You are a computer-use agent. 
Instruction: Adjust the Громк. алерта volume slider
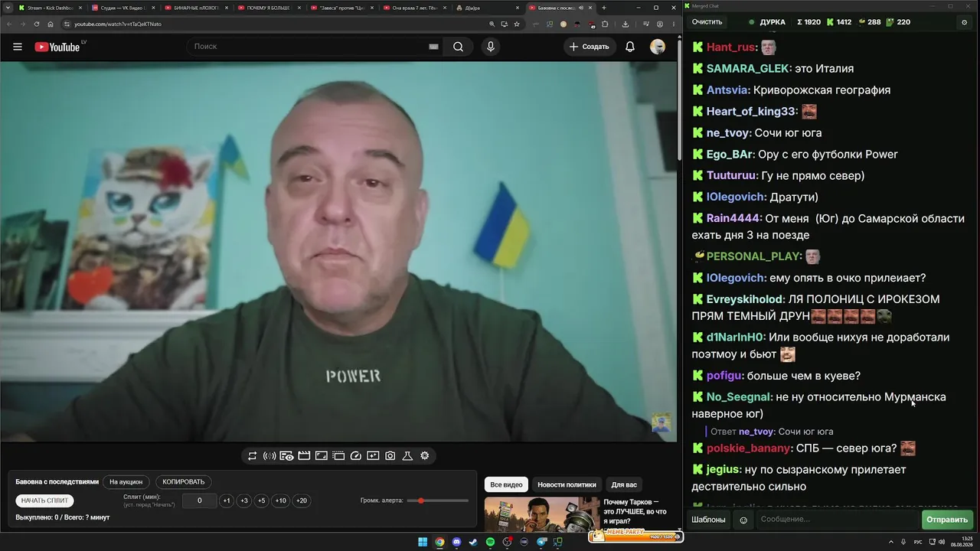point(438,500)
